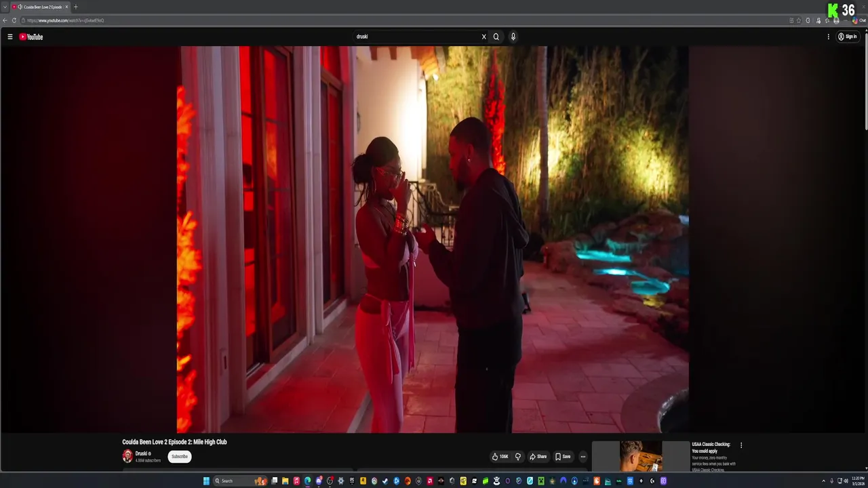
Task: Open Microsoft Edge from the taskbar
Action: [307, 481]
